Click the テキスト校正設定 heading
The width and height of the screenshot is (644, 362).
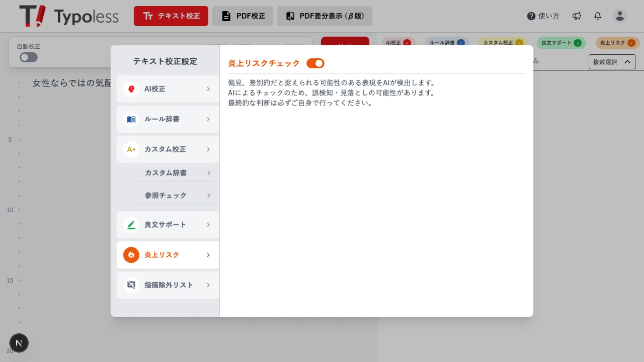(x=165, y=61)
